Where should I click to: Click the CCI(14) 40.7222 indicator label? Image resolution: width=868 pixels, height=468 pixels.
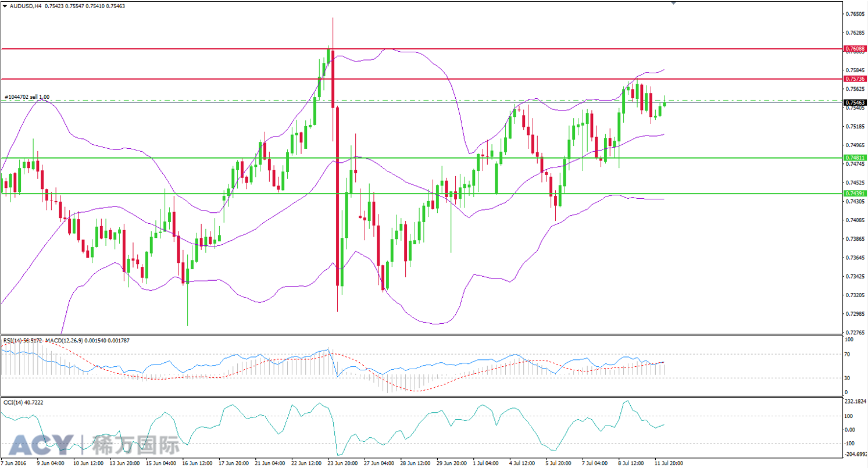coord(22,402)
